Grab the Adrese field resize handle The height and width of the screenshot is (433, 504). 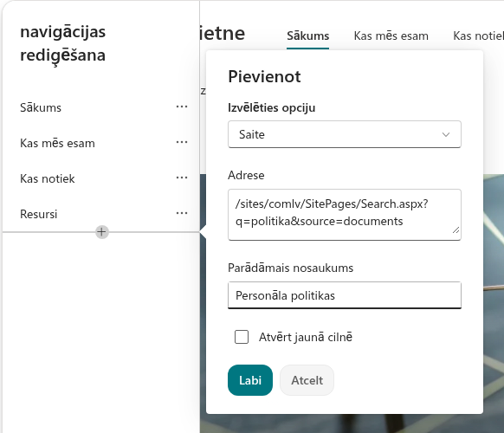[456, 229]
